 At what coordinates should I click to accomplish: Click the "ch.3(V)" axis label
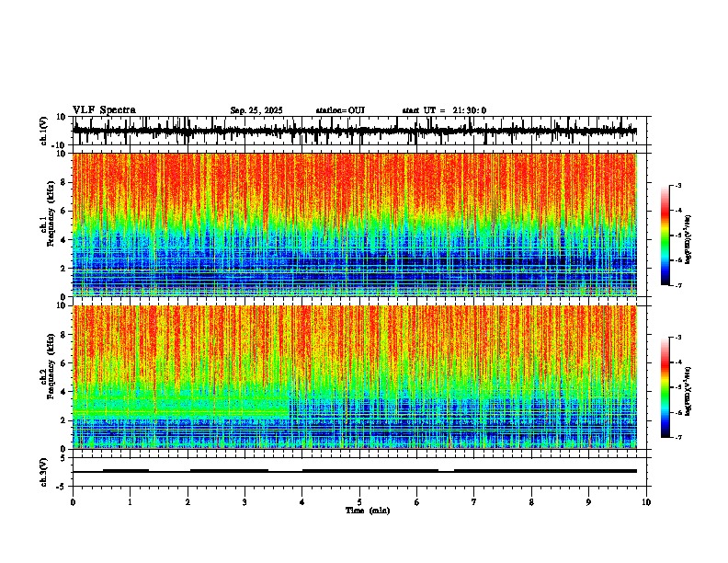click(x=44, y=472)
